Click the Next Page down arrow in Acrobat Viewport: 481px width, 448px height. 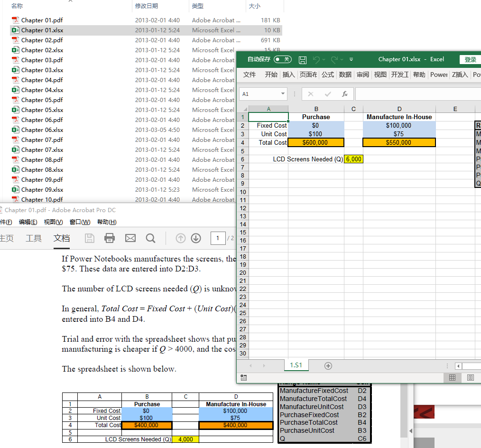(196, 238)
